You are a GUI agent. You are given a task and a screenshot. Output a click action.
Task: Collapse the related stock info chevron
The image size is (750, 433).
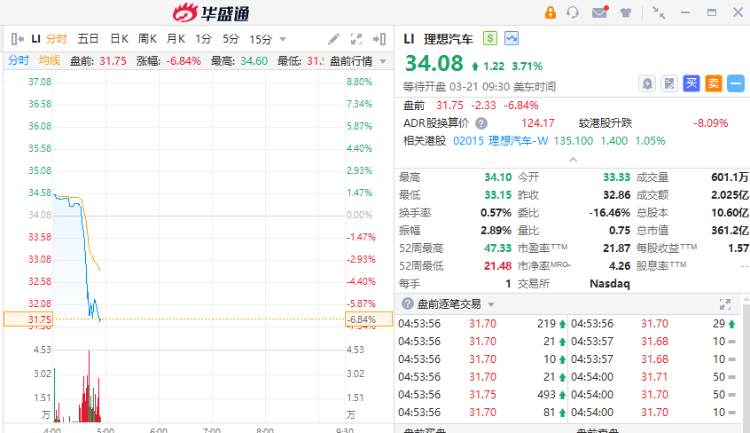[x=572, y=159]
